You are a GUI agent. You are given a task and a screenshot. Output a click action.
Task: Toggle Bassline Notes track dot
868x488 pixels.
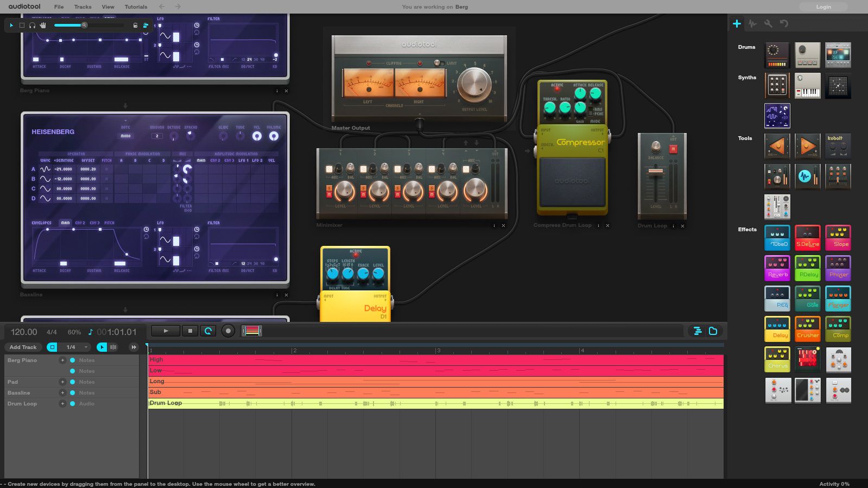coord(73,392)
